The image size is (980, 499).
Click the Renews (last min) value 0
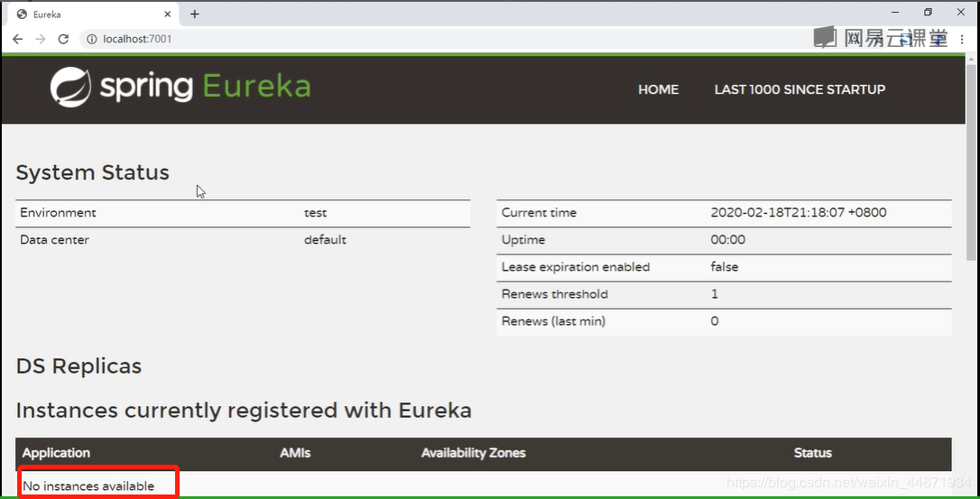[715, 321]
